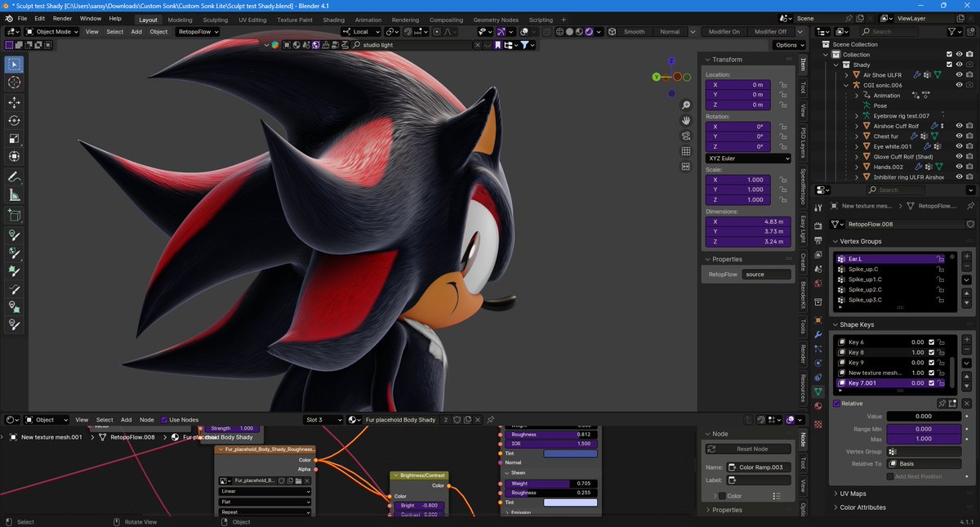Click the Normal button in header

pyautogui.click(x=670, y=32)
